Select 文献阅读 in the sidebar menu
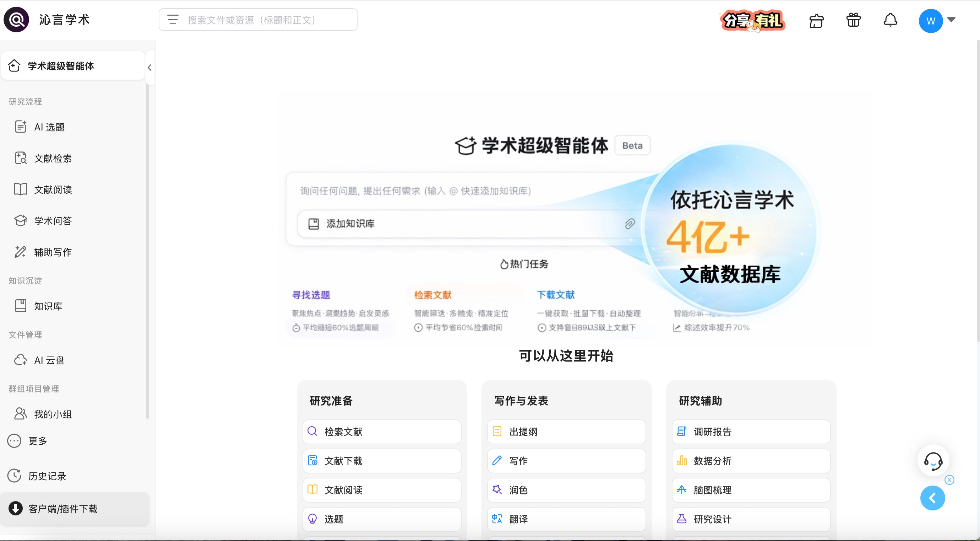 (21, 189)
